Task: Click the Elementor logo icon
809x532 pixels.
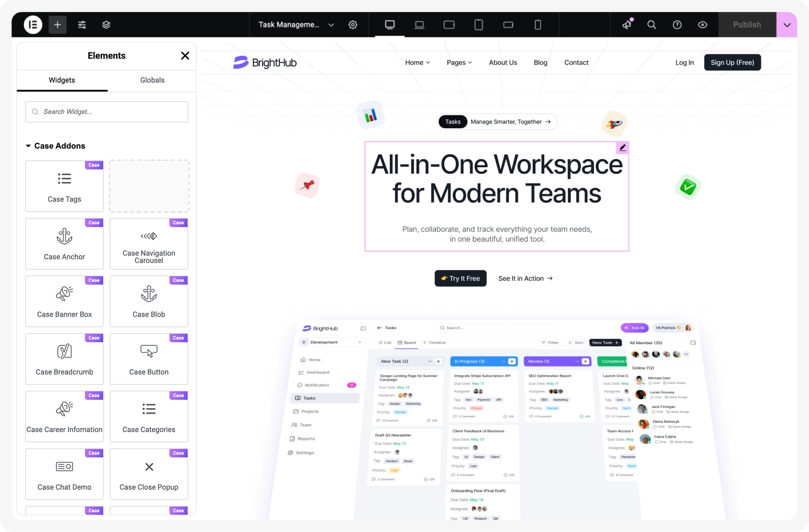Action: [33, 25]
